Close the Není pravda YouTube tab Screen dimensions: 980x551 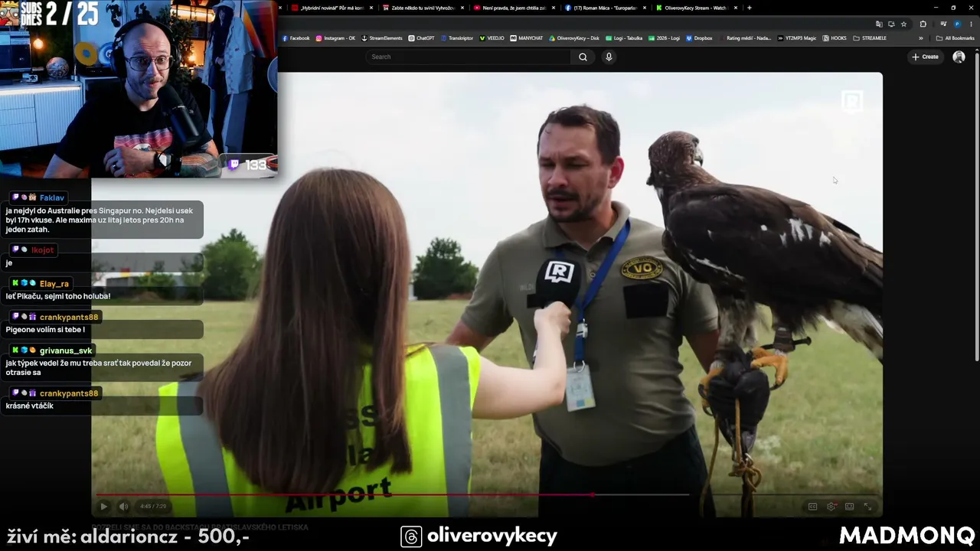coord(553,8)
